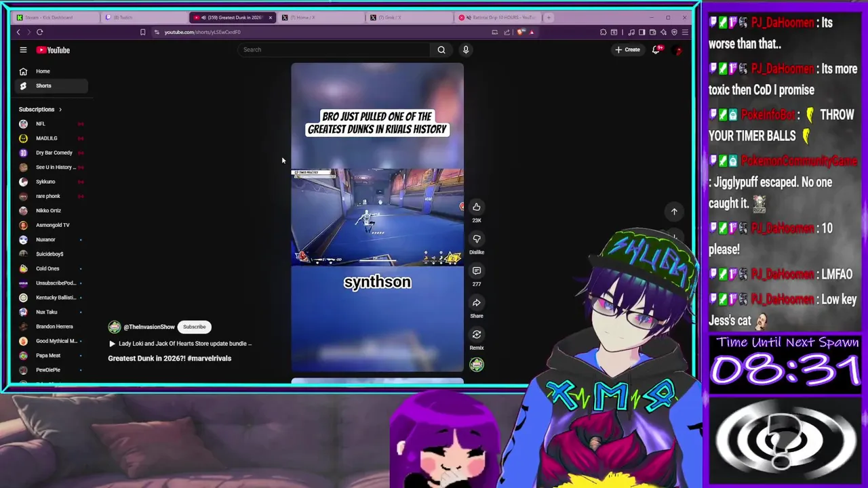Open Lady Loki related video play icon
This screenshot has width=868, height=488.
click(x=112, y=344)
